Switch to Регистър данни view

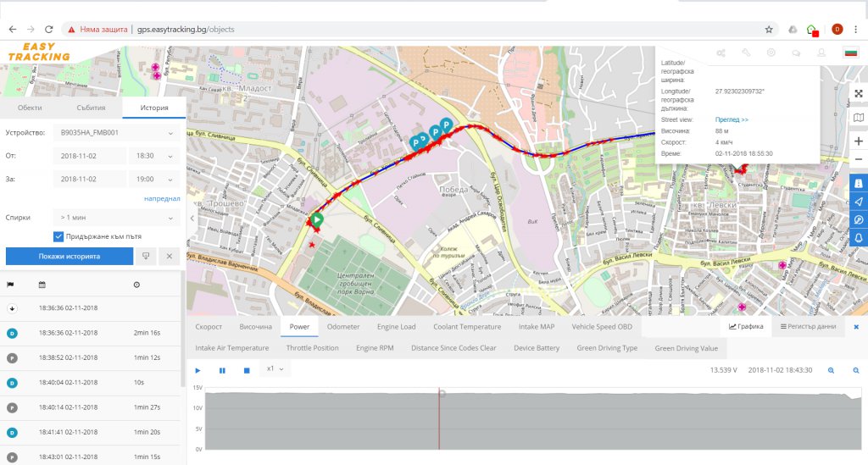[x=808, y=327]
